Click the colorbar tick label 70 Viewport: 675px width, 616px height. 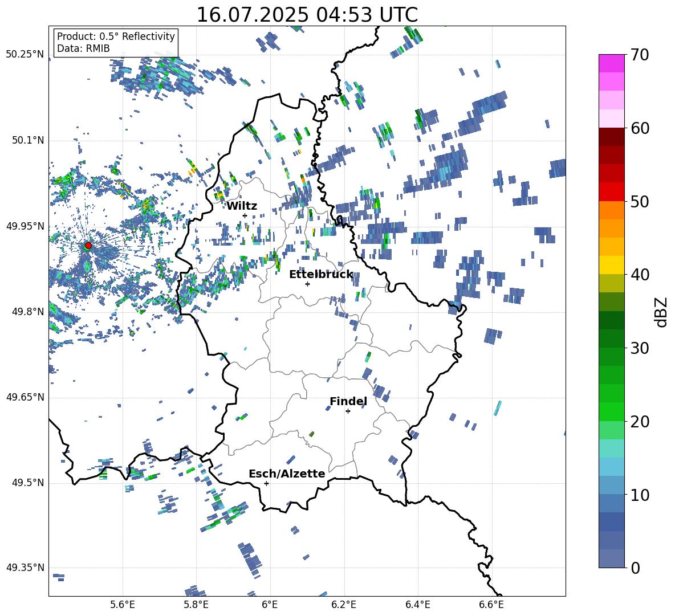click(x=640, y=55)
